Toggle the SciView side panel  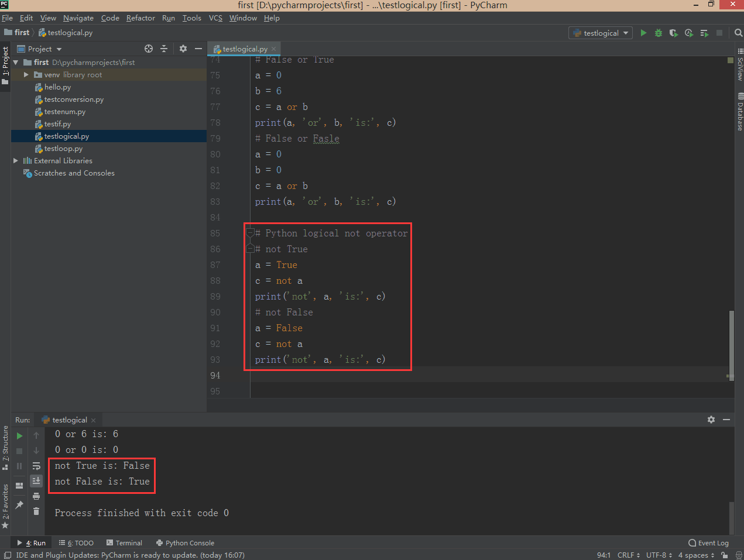coord(740,64)
